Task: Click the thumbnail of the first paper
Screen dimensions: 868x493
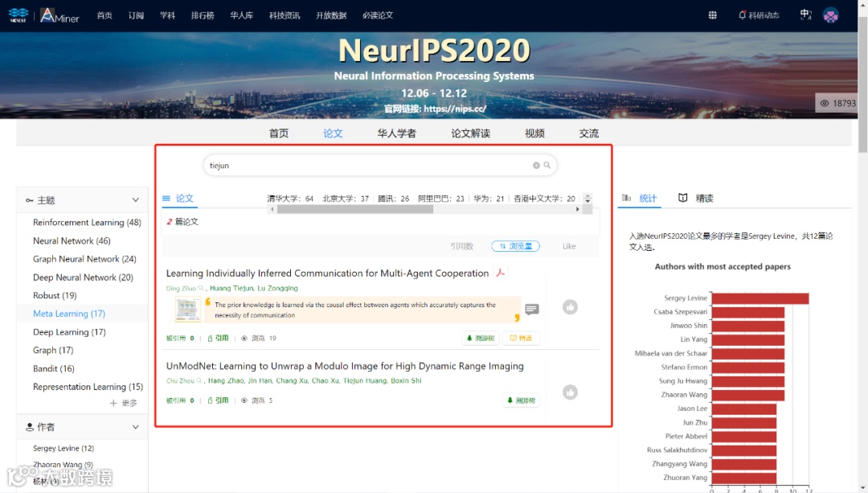Action: tap(187, 309)
